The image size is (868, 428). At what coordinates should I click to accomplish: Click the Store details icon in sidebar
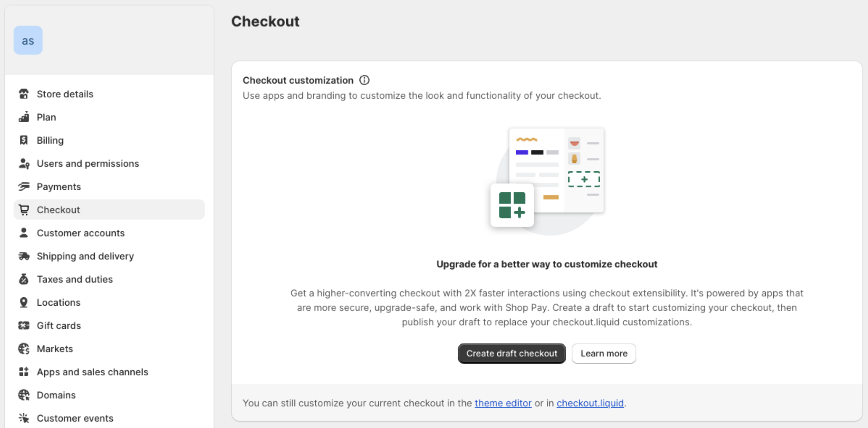tap(24, 94)
